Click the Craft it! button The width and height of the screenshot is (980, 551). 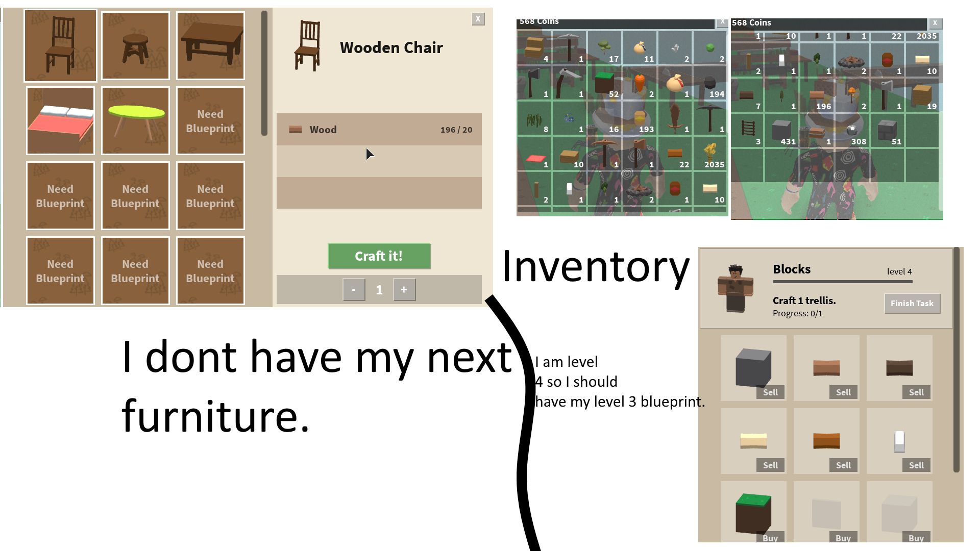click(x=379, y=256)
